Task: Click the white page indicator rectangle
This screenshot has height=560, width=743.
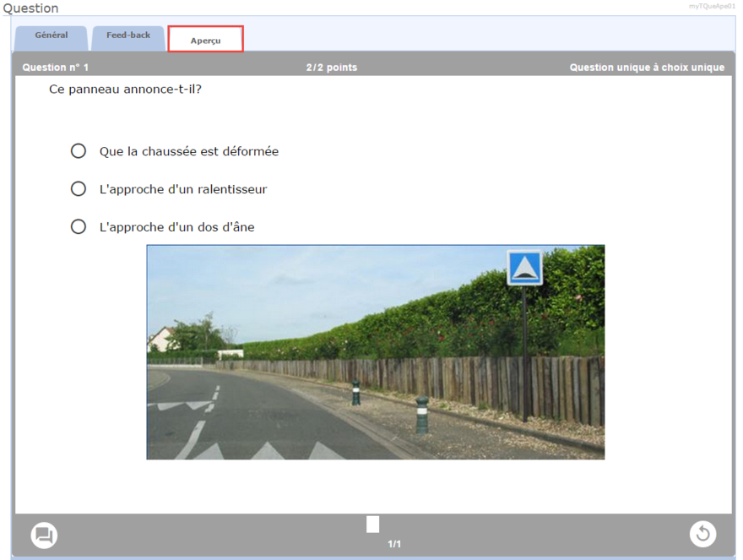Action: coord(372,525)
